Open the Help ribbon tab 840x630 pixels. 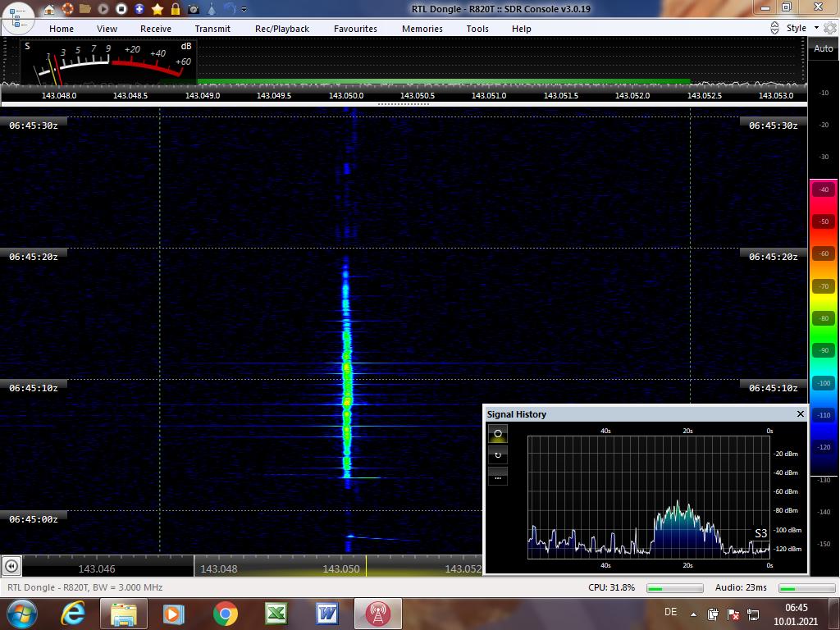click(521, 29)
